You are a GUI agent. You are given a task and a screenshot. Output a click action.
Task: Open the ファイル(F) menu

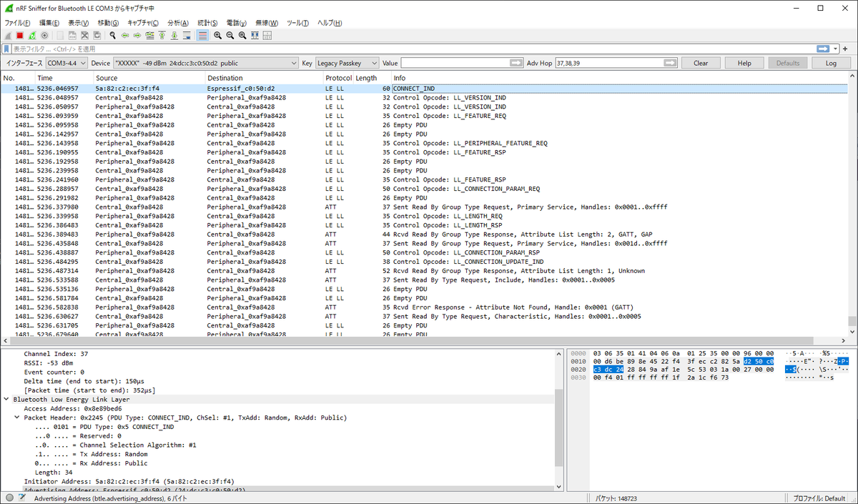17,23
